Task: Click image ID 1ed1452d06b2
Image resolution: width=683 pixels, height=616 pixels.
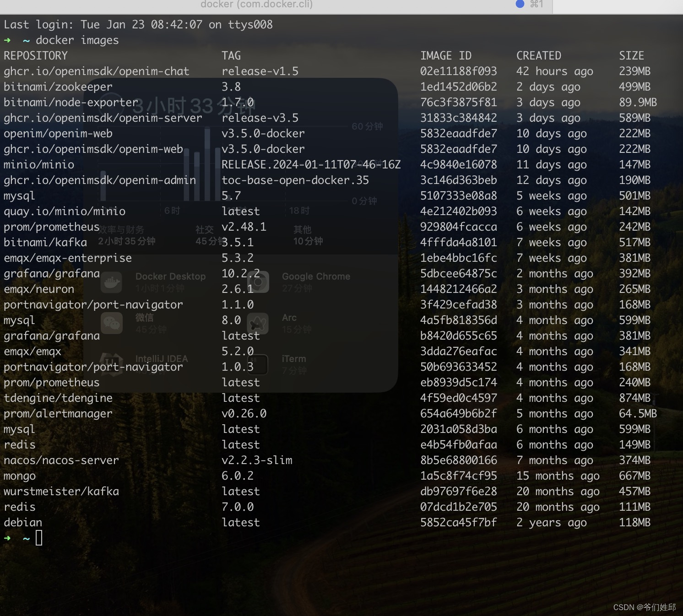Action: click(x=459, y=87)
